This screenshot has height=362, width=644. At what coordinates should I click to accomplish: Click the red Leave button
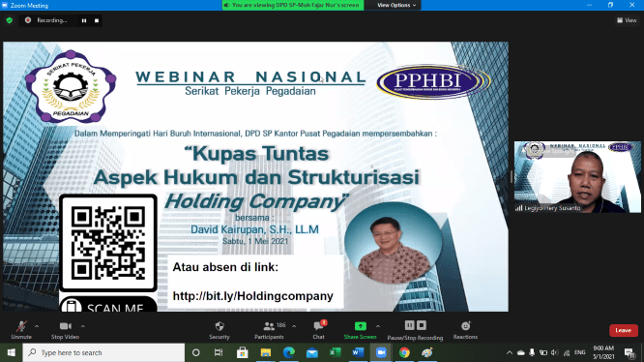[623, 330]
